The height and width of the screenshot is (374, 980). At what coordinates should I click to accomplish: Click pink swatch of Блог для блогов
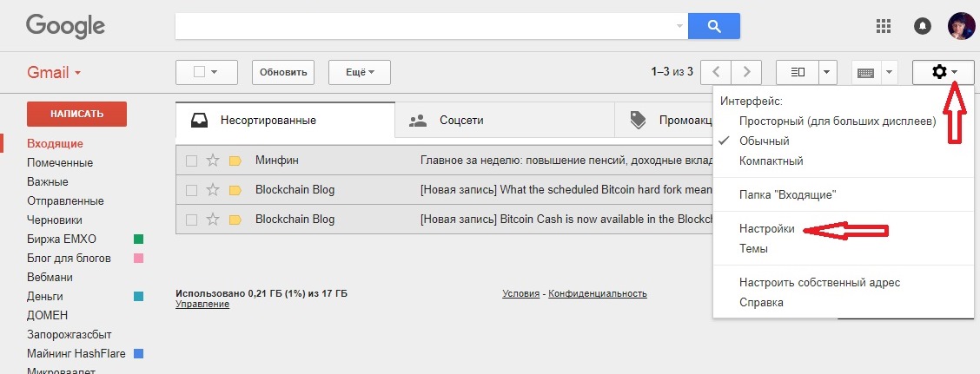coord(139,259)
